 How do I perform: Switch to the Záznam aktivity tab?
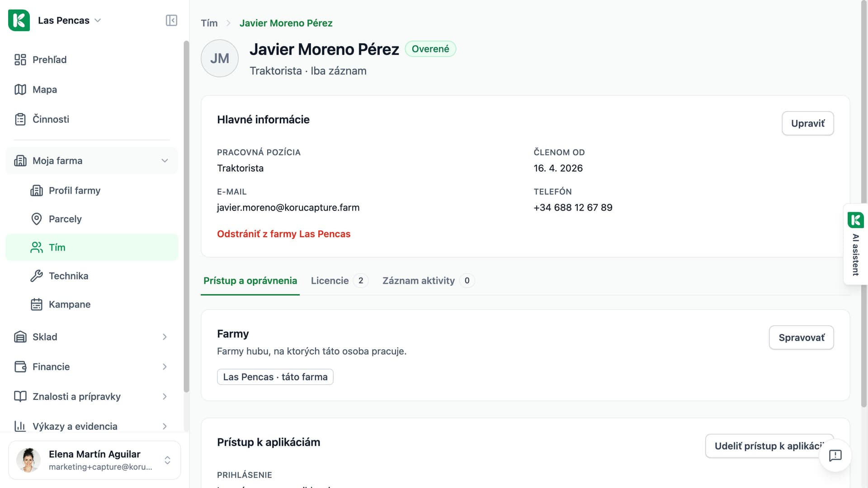[428, 281]
